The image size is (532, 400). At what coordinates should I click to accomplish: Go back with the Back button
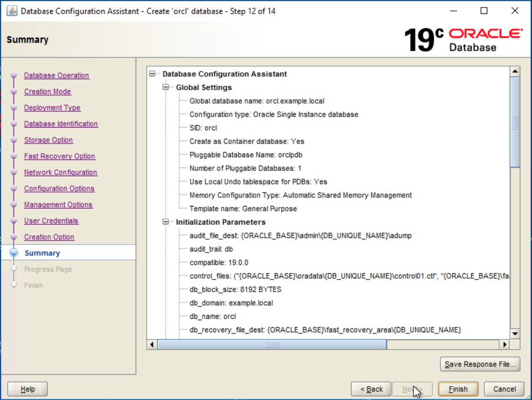(371, 389)
